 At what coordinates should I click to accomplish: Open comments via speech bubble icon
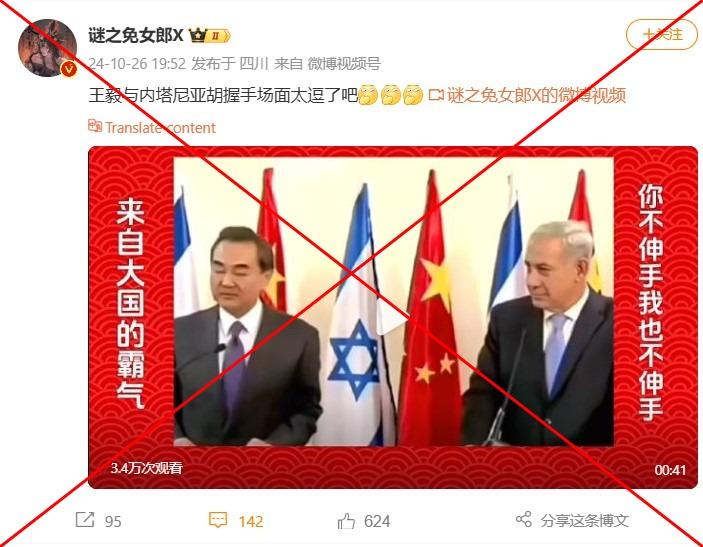[x=218, y=520]
